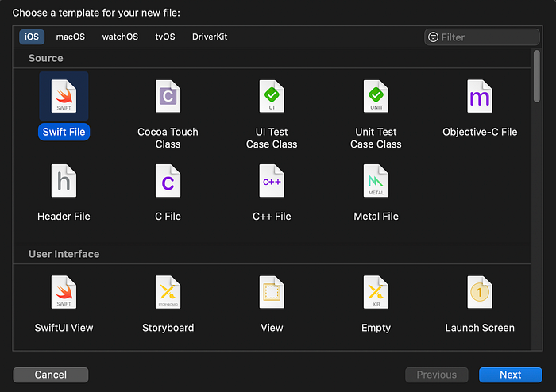The width and height of the screenshot is (556, 392).
Task: Click the Previous button
Action: [437, 375]
